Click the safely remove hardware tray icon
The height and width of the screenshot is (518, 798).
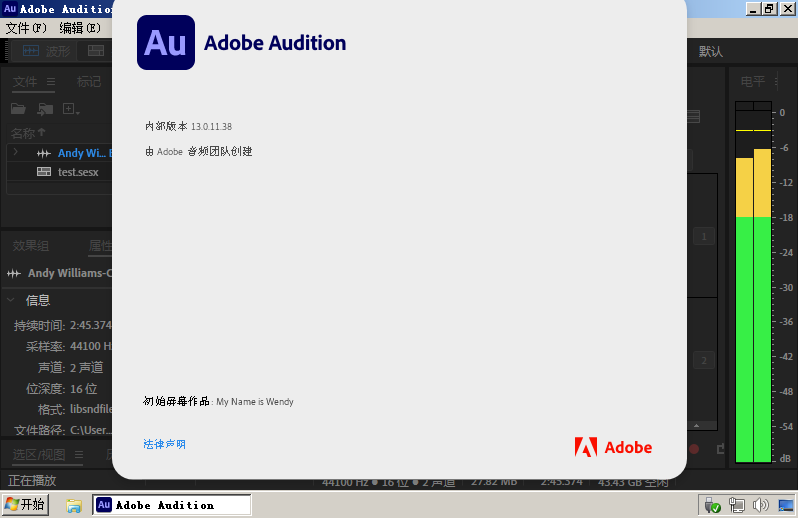coord(712,505)
